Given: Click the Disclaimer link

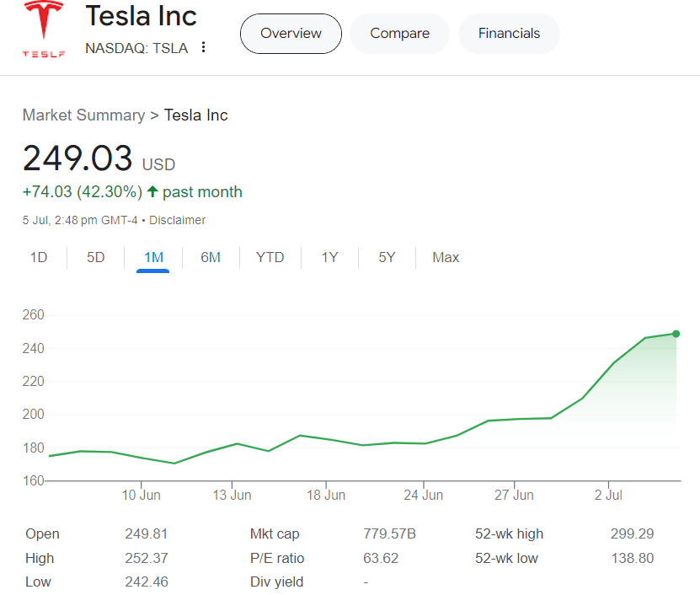Looking at the screenshot, I should (178, 220).
